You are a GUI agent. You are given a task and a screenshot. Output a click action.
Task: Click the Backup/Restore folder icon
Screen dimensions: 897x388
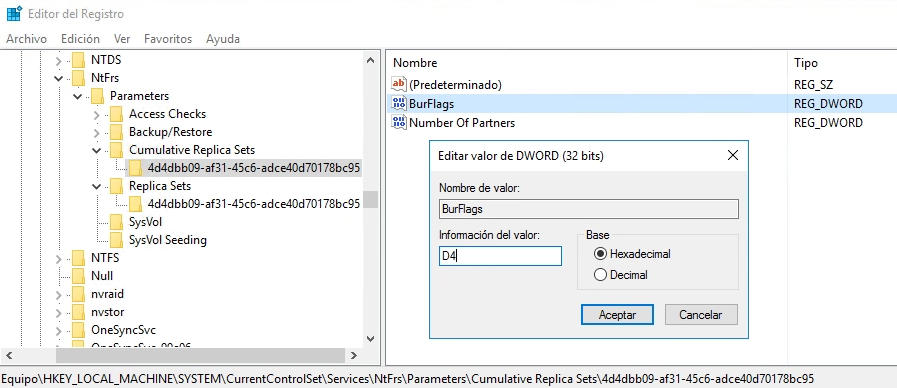(x=116, y=132)
